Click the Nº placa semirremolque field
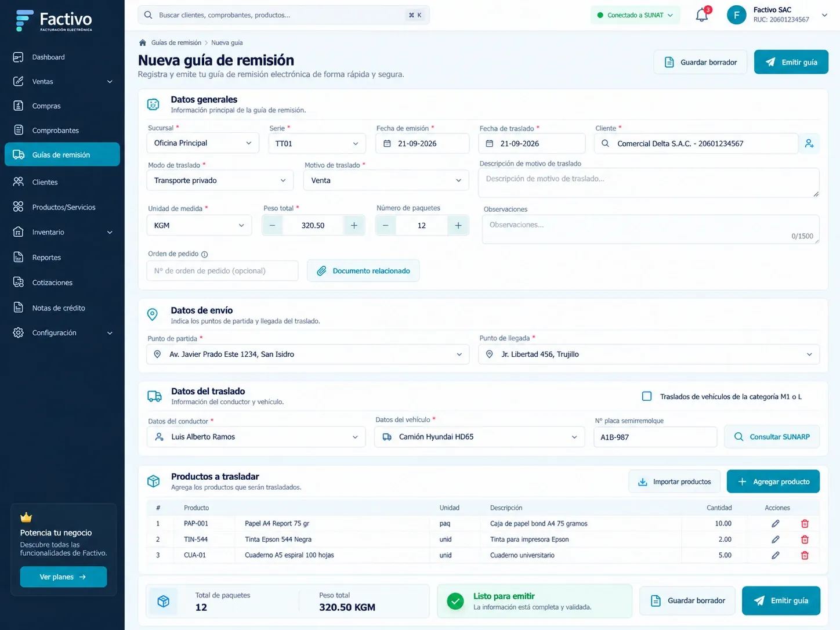 coord(656,437)
